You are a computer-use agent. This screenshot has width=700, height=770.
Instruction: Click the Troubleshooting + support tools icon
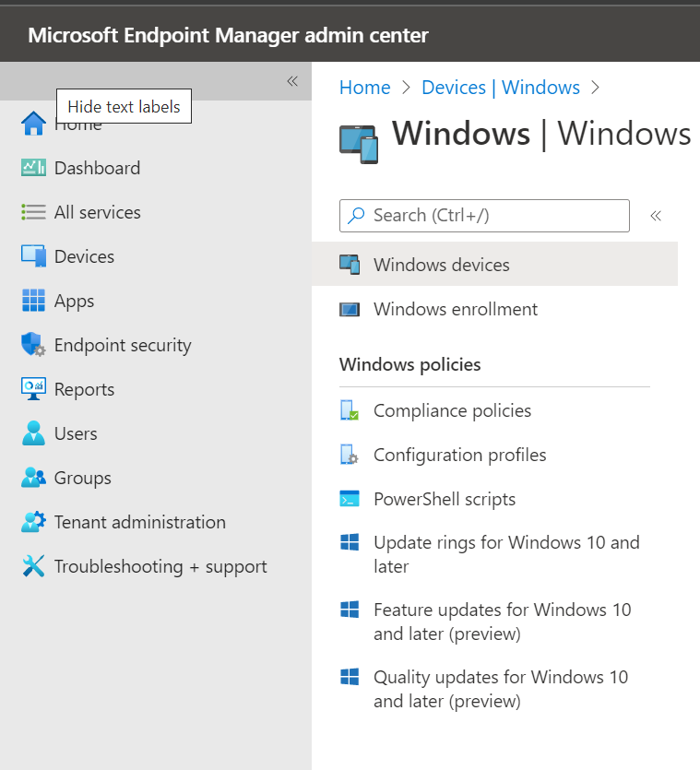coord(33,565)
